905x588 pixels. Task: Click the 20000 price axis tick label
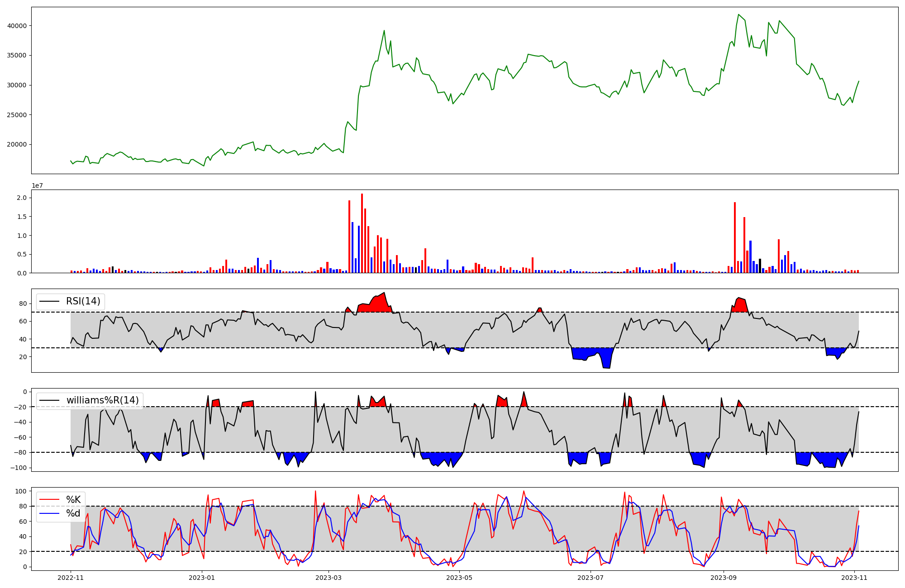[17, 145]
